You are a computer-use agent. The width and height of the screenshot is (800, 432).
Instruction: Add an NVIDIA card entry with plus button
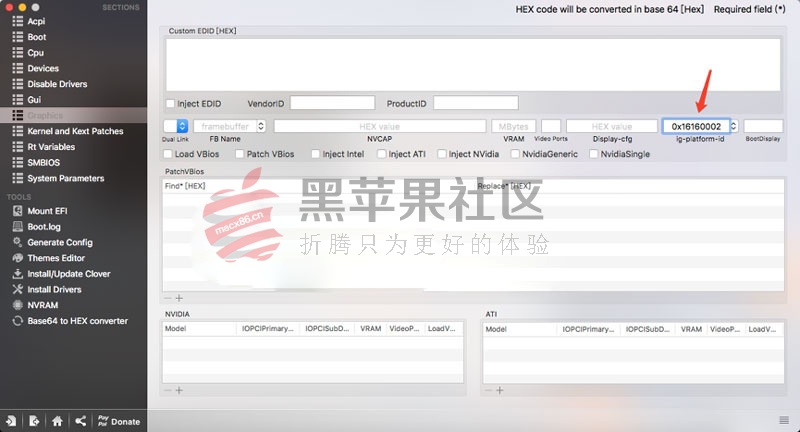tap(179, 390)
